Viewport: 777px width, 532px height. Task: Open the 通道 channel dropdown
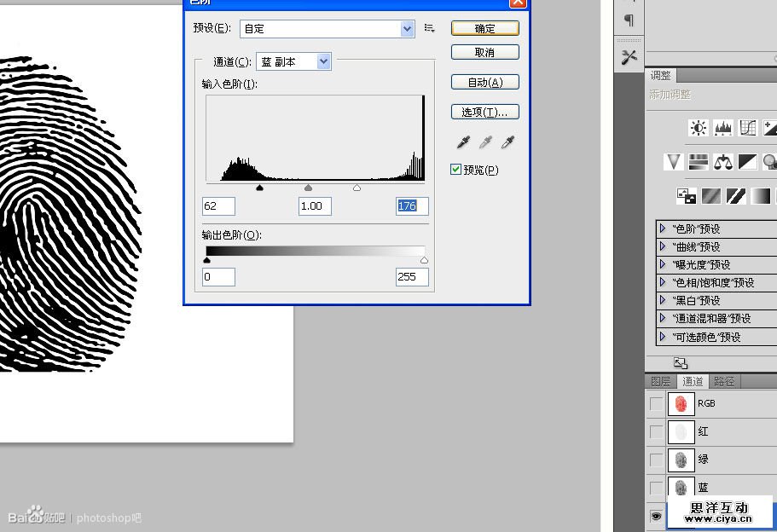click(293, 61)
